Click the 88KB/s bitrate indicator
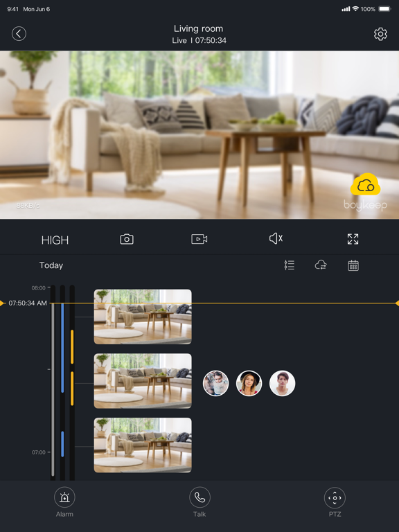The width and height of the screenshot is (399, 532). (28, 205)
